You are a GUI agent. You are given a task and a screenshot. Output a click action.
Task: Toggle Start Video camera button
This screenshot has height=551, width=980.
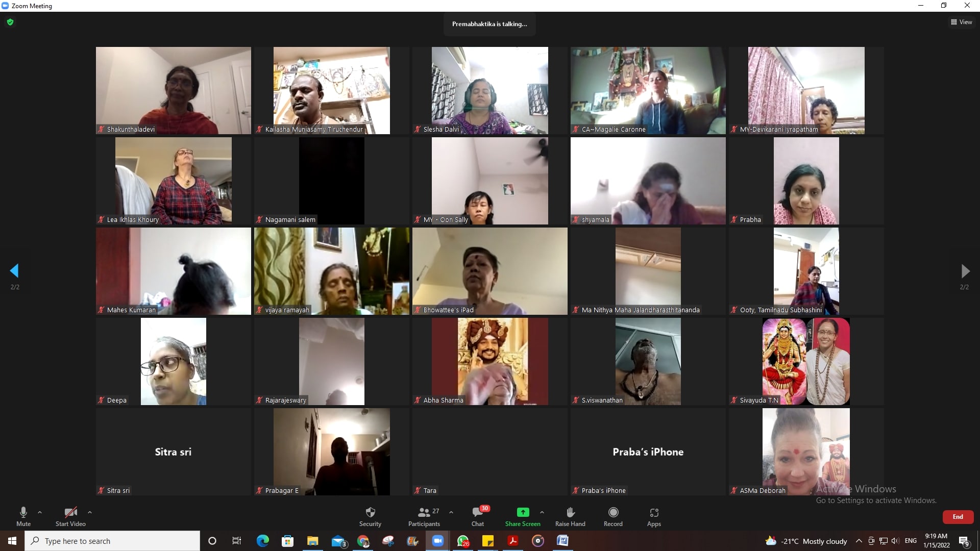tap(70, 512)
